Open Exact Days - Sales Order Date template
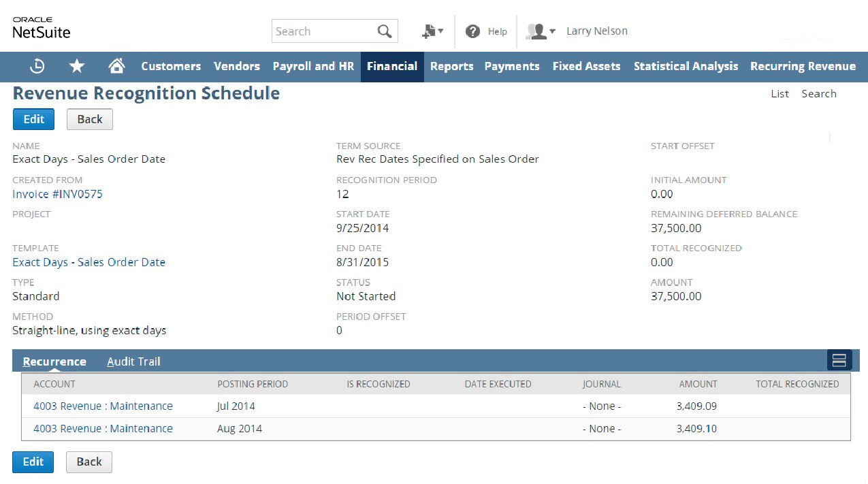This screenshot has width=868, height=484. tap(89, 262)
